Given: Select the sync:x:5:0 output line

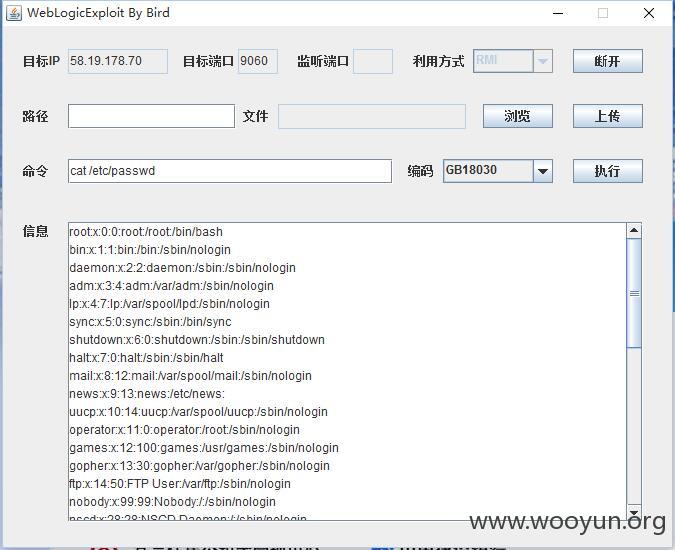Looking at the screenshot, I should [x=150, y=322].
